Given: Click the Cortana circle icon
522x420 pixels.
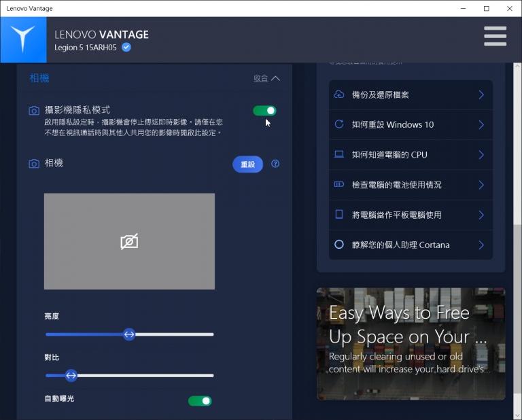Looking at the screenshot, I should [339, 244].
